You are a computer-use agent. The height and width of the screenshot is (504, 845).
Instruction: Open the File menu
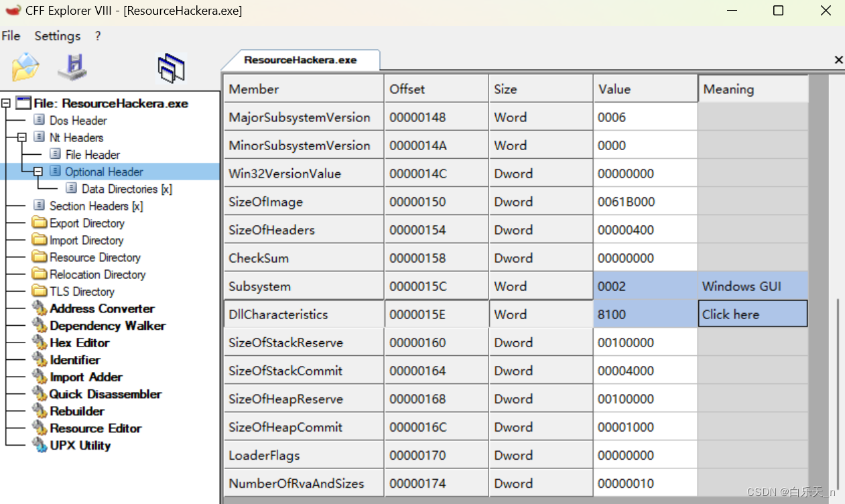pos(11,36)
